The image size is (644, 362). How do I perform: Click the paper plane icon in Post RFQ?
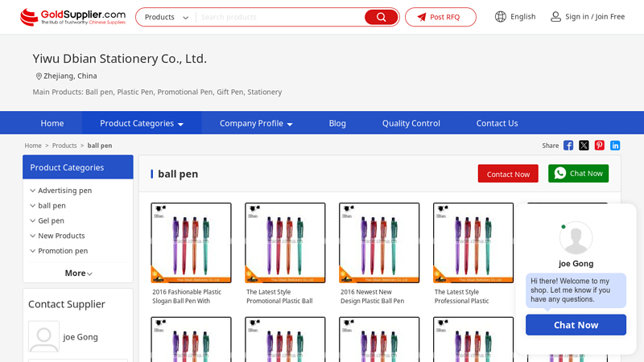(422, 17)
